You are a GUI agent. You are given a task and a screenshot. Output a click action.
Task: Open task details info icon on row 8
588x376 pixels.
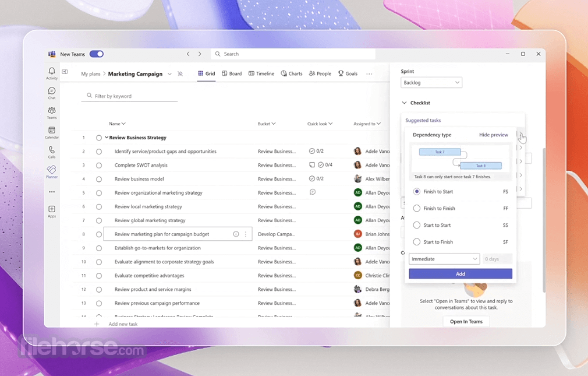click(236, 234)
